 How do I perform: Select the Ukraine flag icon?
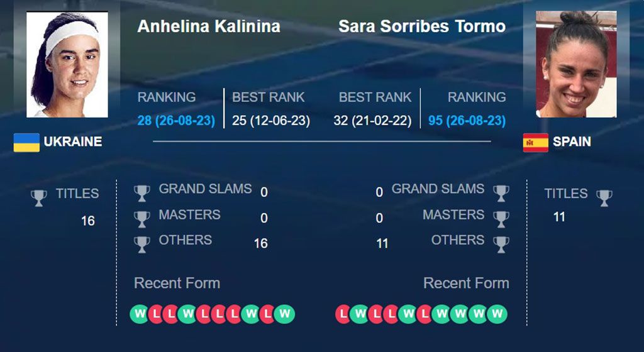point(26,142)
